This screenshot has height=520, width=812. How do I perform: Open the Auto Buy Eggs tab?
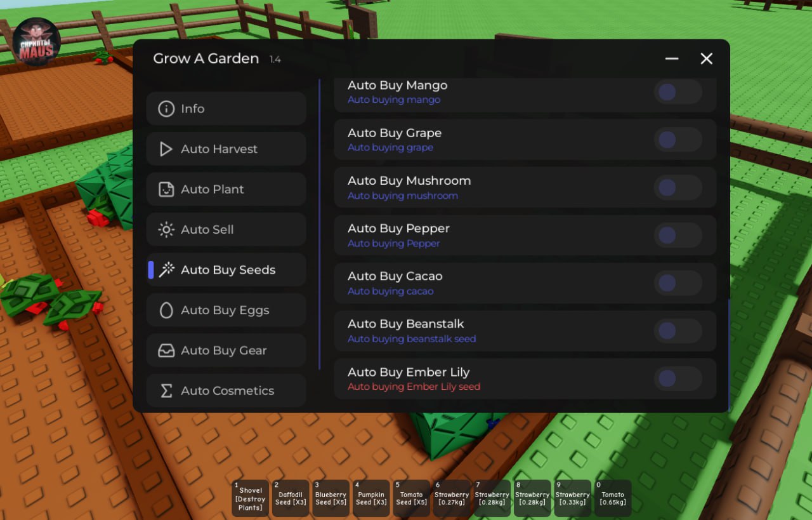point(226,310)
